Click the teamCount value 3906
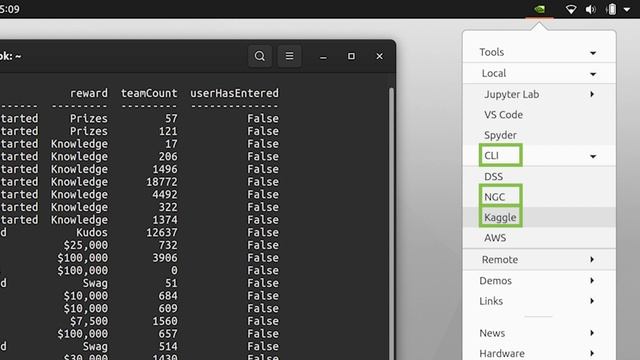The image size is (640, 360). click(165, 258)
